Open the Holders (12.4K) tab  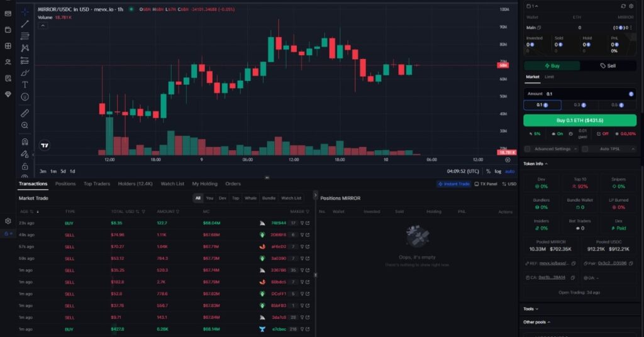[x=135, y=184]
